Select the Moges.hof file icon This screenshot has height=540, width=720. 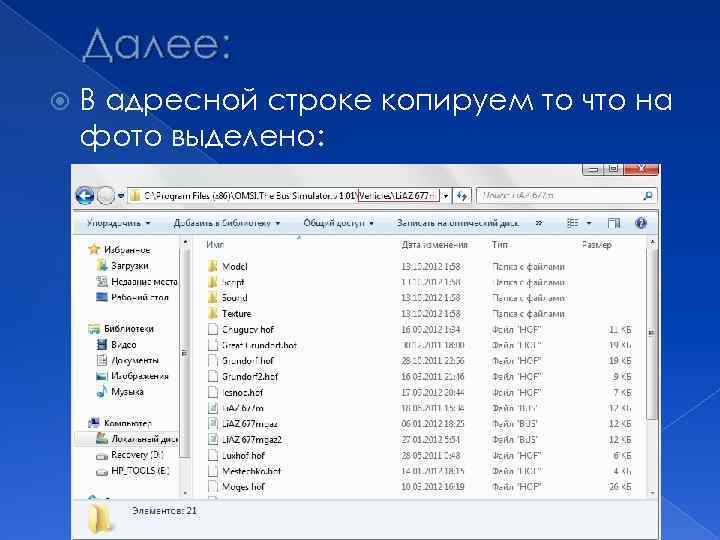(x=213, y=486)
